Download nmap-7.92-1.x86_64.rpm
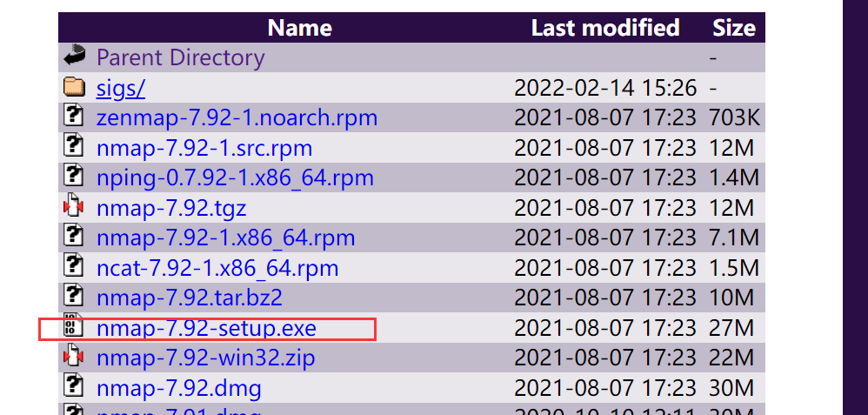 tap(226, 238)
